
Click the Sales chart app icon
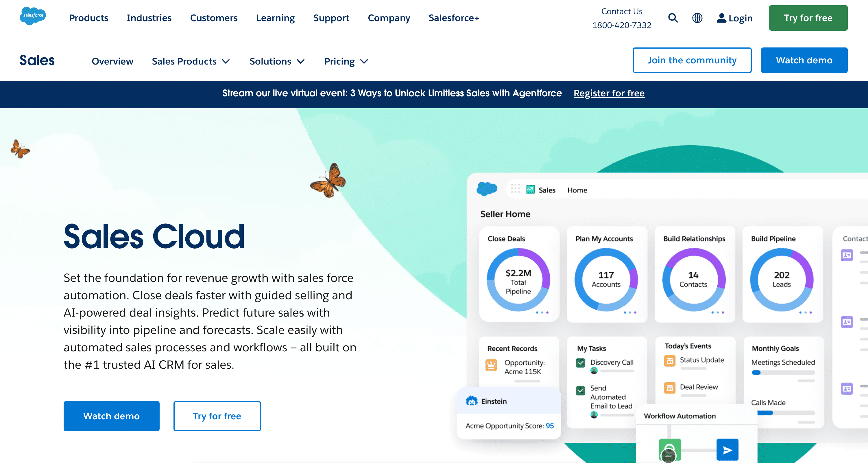pyautogui.click(x=530, y=190)
